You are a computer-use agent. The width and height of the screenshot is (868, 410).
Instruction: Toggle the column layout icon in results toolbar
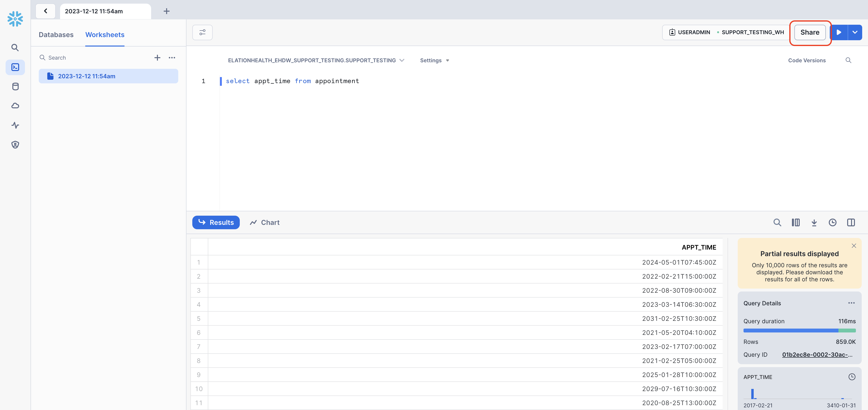[796, 222]
